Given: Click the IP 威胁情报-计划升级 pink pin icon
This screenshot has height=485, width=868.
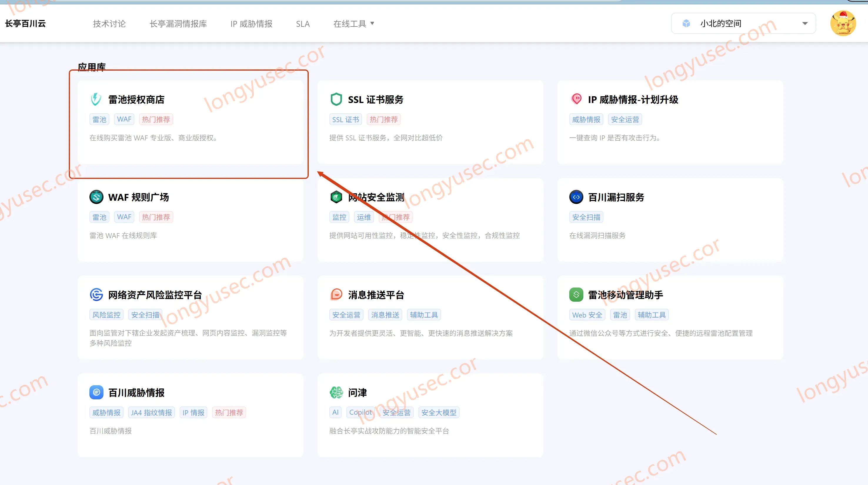Looking at the screenshot, I should (576, 99).
